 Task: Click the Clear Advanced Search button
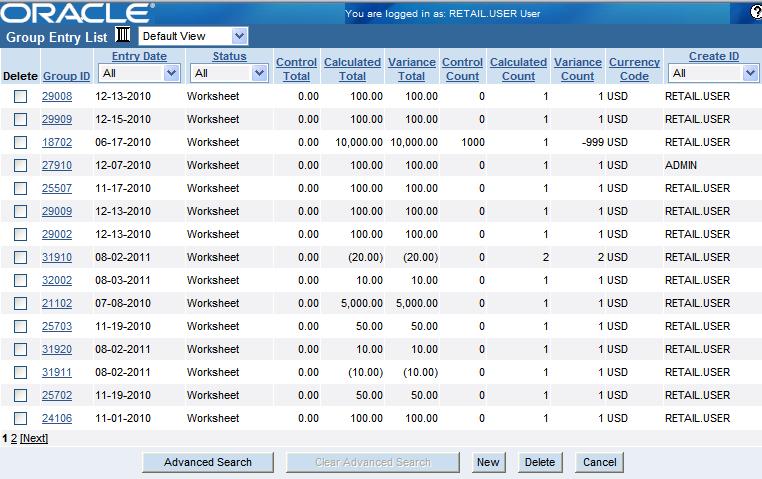point(373,462)
